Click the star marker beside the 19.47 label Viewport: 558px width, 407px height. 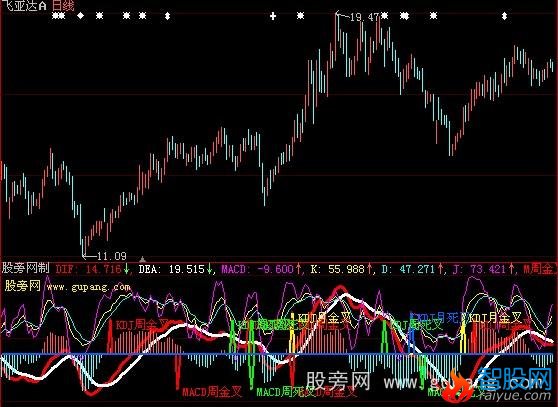[384, 16]
